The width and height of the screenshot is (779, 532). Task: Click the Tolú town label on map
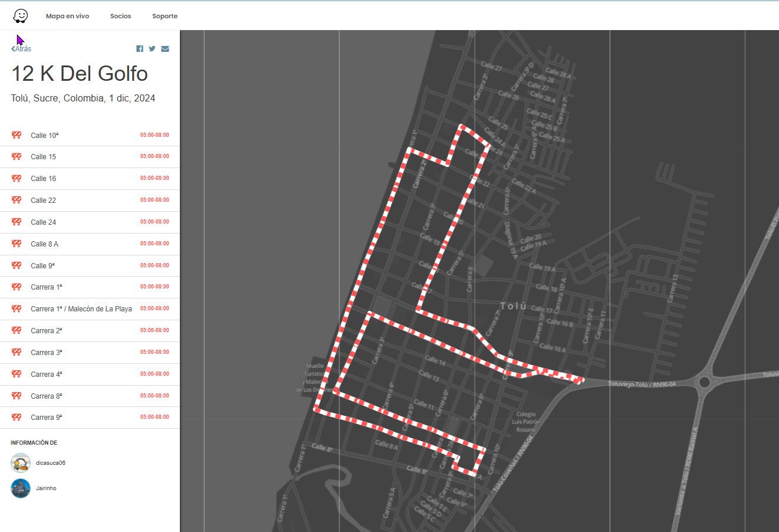coord(513,306)
